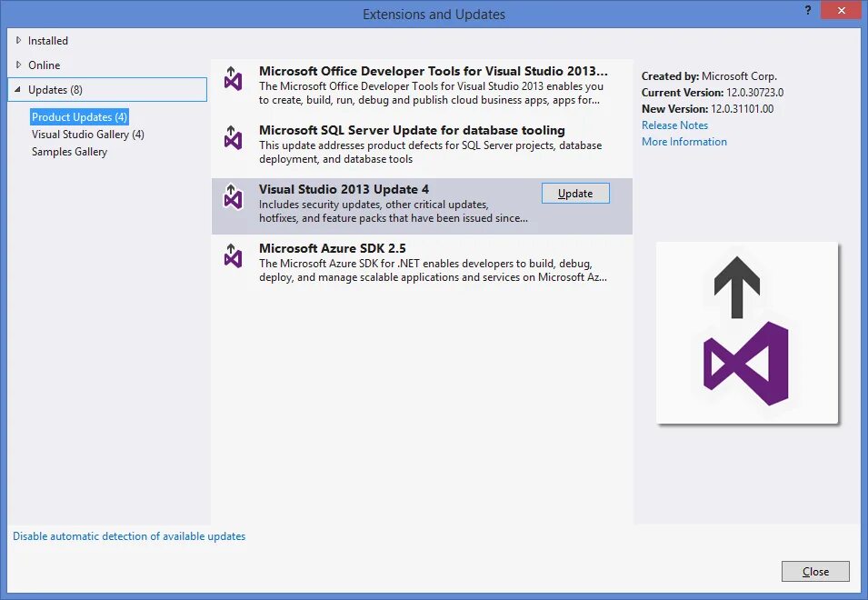Click the large Visual Studio update preview image
The image size is (868, 600).
(x=747, y=333)
